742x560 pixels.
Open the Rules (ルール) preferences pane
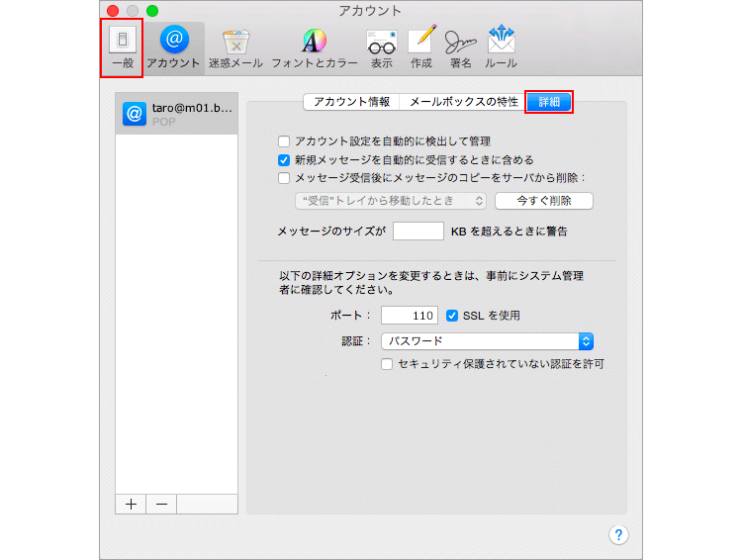(x=501, y=47)
